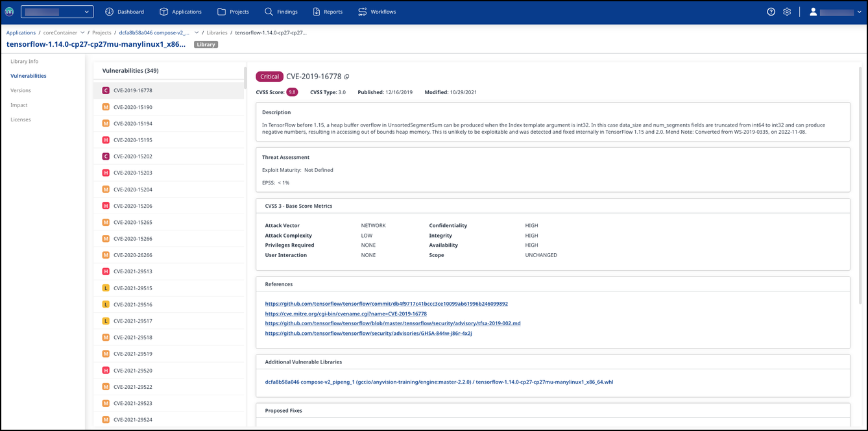Click the Workflows icon in navbar
Viewport: 868px width, 431px height.
(363, 12)
